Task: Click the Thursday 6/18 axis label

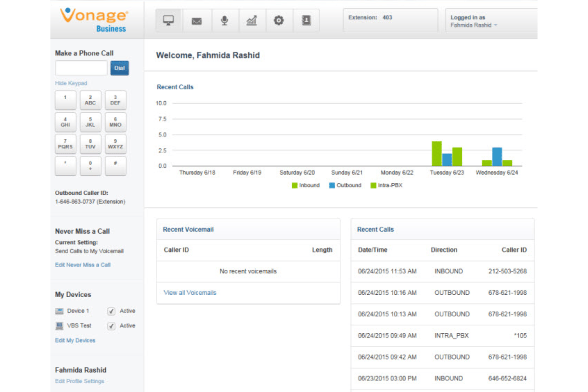Action: click(x=197, y=173)
